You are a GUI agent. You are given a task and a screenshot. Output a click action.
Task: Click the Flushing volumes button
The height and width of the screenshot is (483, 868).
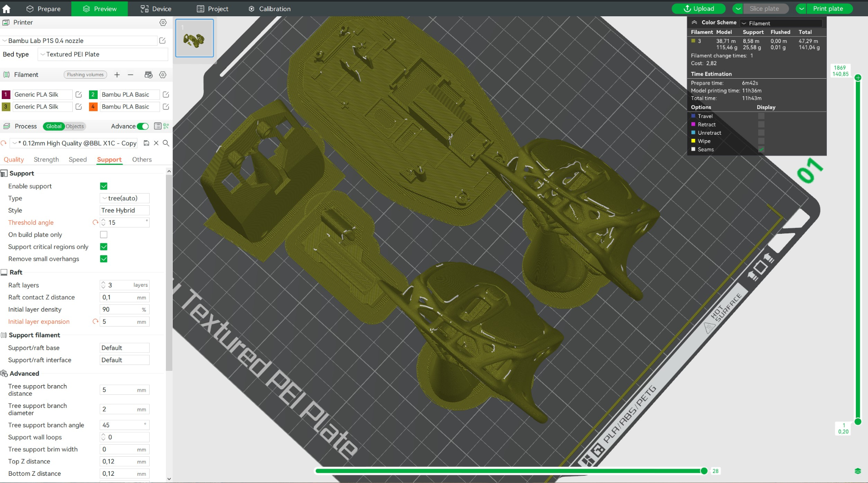point(85,75)
